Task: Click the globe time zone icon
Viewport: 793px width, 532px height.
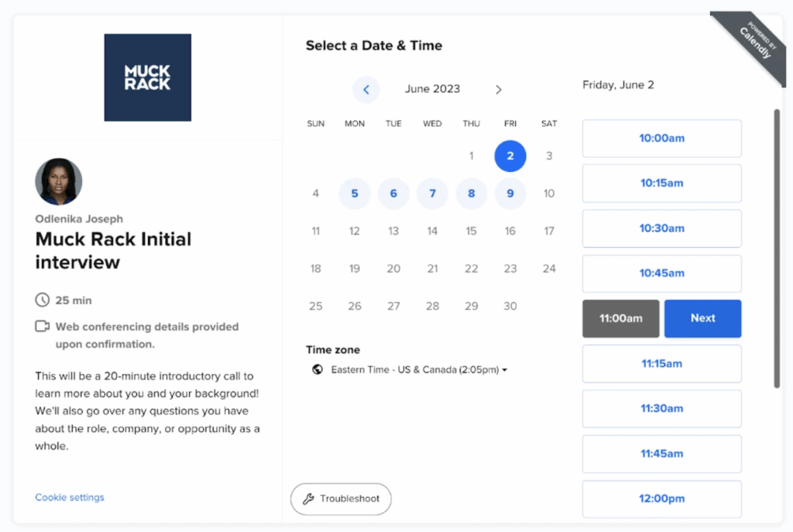Action: tap(318, 369)
